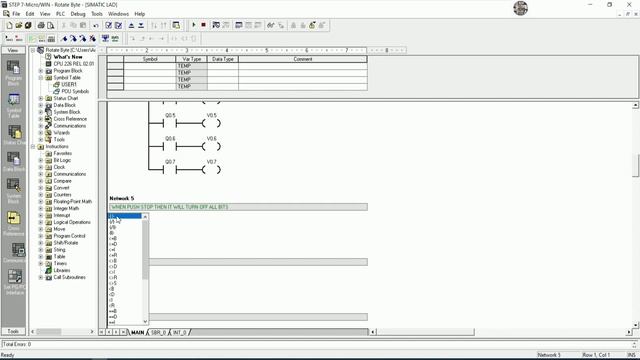Open the File menu
Viewport: 640px width, 360px height.
tap(16, 14)
